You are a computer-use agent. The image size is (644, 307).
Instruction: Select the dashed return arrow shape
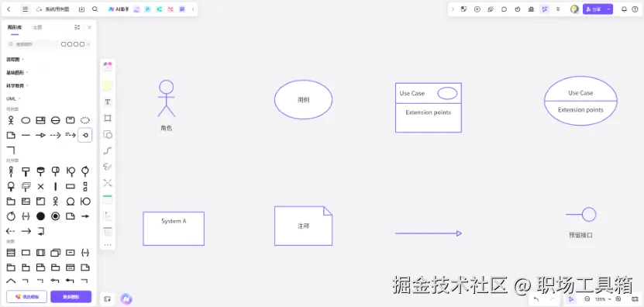point(11,231)
